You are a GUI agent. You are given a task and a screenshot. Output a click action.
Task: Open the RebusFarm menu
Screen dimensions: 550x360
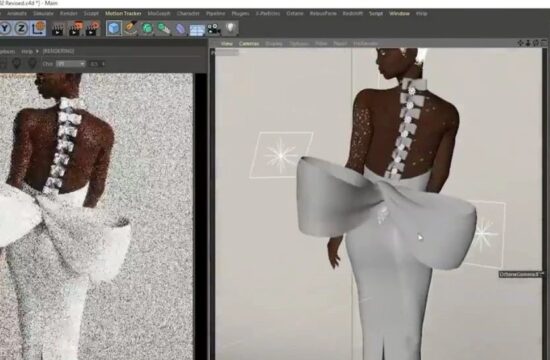coord(323,14)
